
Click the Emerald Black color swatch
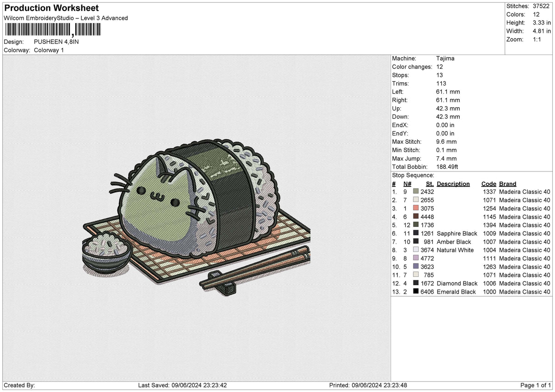click(416, 292)
